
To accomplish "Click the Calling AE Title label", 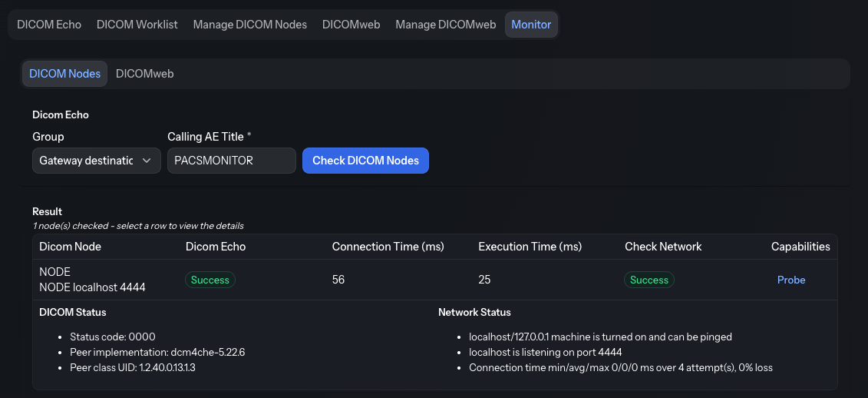I will point(205,136).
